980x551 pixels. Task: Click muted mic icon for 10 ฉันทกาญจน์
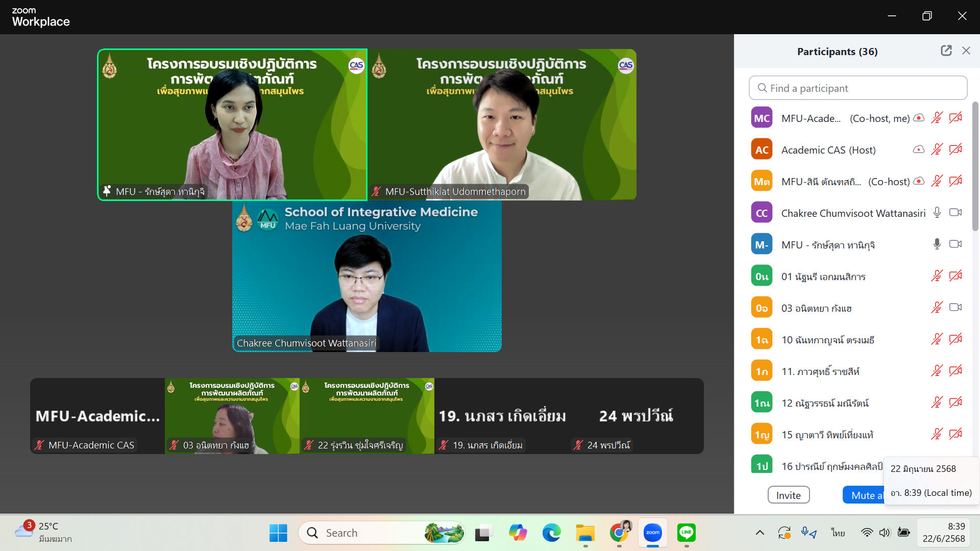click(x=937, y=339)
